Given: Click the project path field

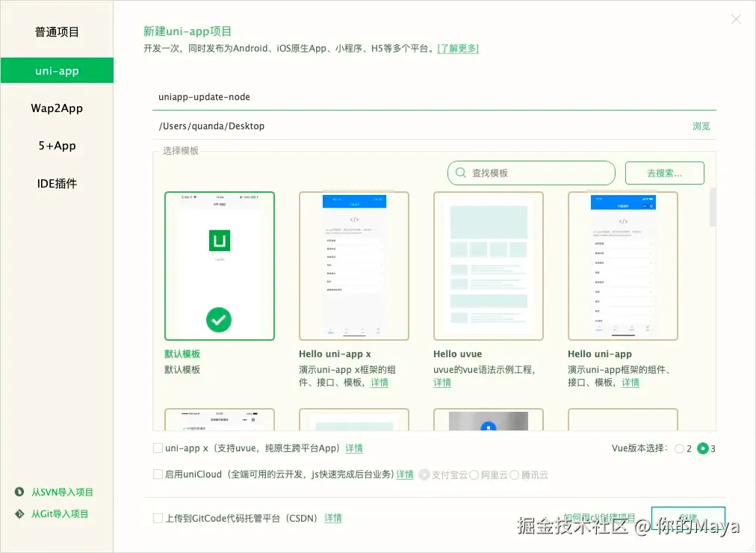Looking at the screenshot, I should pyautogui.click(x=420, y=126).
